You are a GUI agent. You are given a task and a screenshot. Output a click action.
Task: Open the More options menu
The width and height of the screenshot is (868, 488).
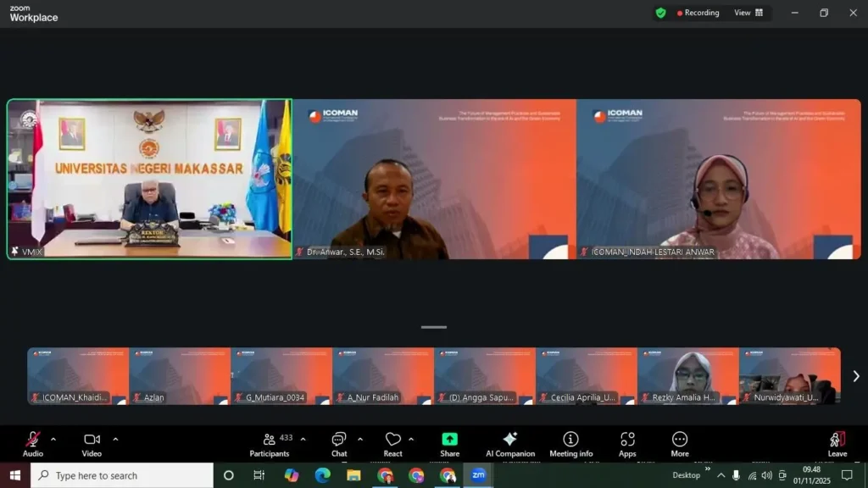[680, 443]
